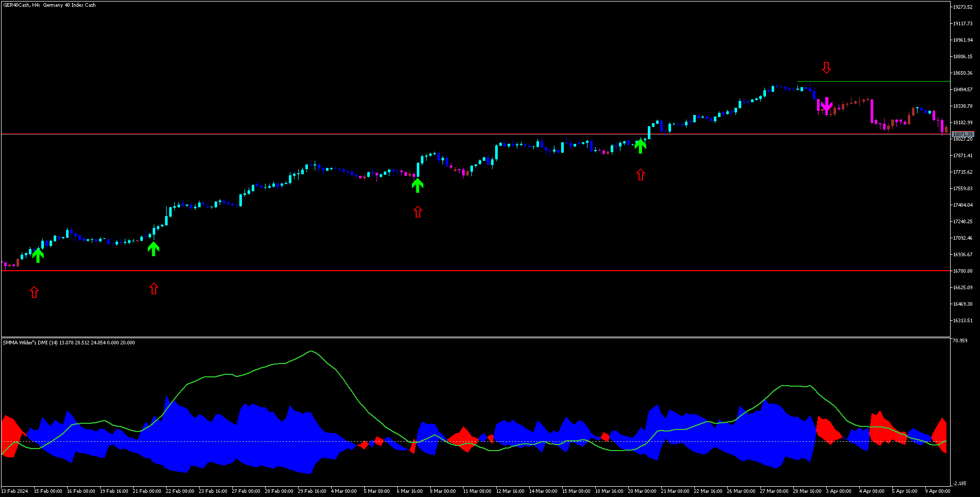Click the highlighted 18071.39 price label
Screen dimensions: 980x497
962,134
